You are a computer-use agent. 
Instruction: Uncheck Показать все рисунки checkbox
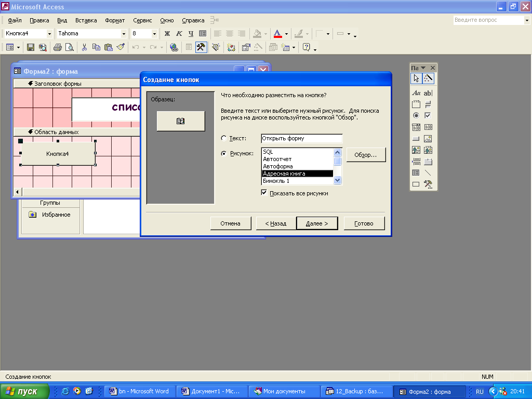[264, 193]
